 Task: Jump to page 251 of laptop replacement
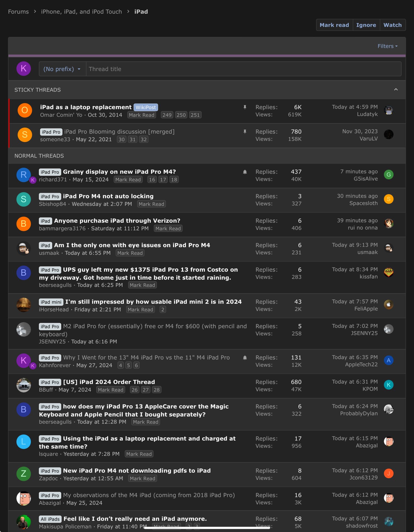click(x=195, y=115)
